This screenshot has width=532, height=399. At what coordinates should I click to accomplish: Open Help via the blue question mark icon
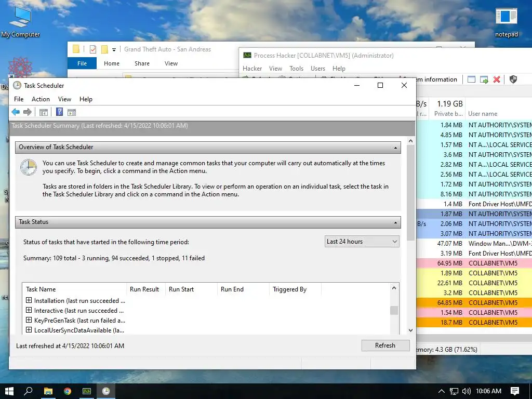coord(59,112)
